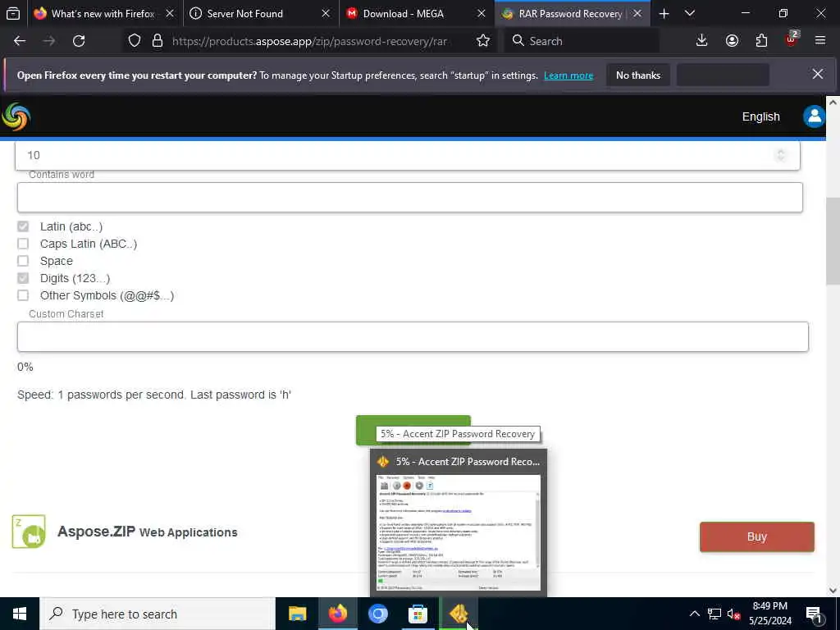
Task: Open a new browser tab
Action: point(664,13)
